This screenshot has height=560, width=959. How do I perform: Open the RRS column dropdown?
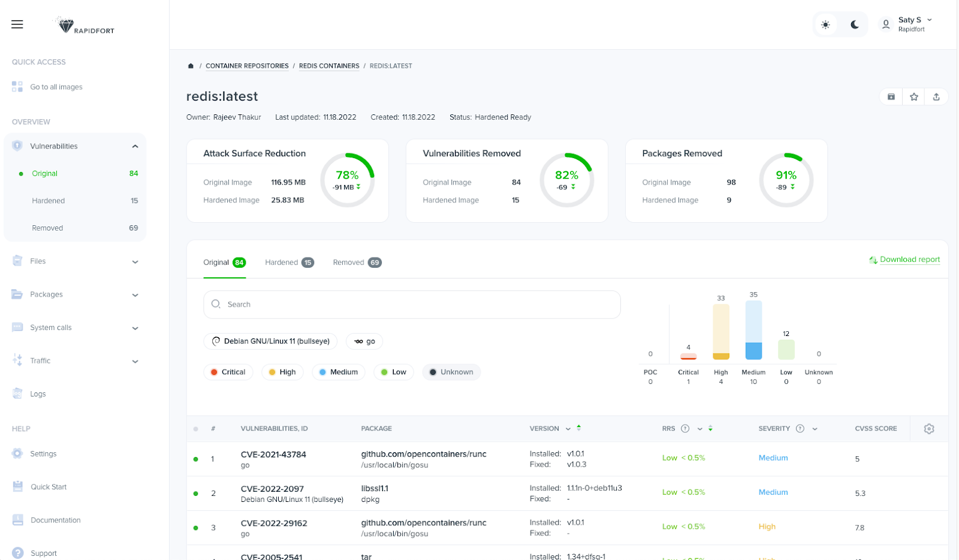click(699, 429)
